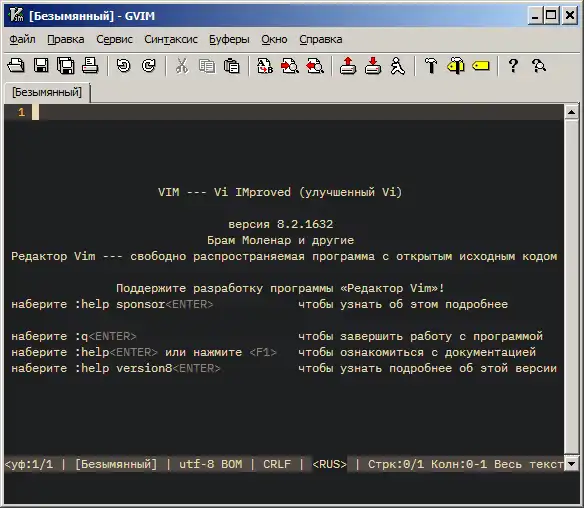Click the line number 1 gutter

22,112
